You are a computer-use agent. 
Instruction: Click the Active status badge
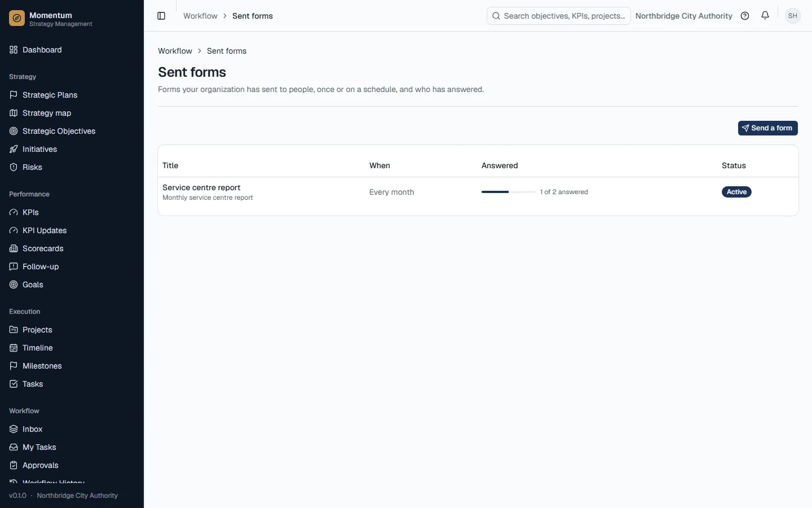736,192
